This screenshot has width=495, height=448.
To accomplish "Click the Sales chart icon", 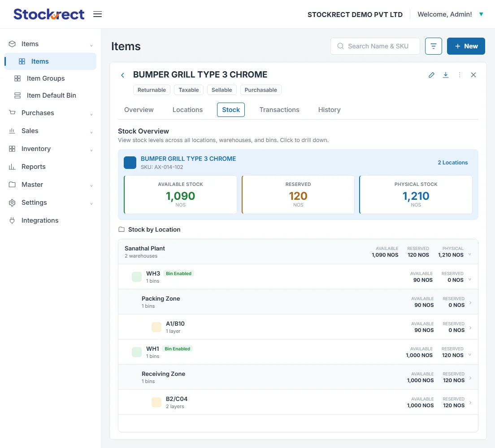I will [x=12, y=131].
